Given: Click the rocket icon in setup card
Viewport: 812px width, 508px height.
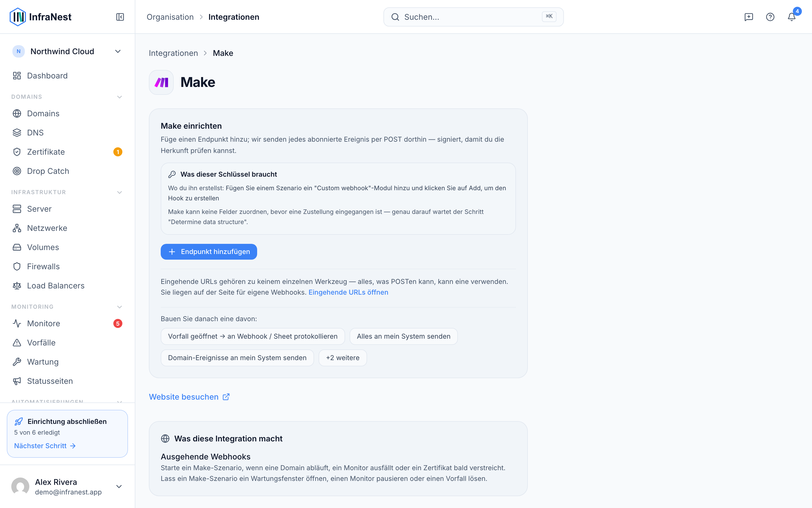Looking at the screenshot, I should point(19,421).
